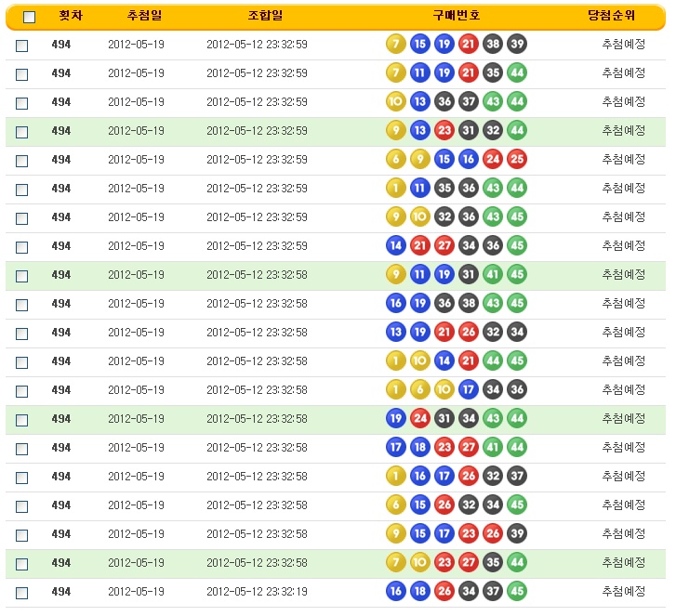Viewport: 676px width, 616px height.
Task: Check the box for the top row
Action: tap(22, 46)
